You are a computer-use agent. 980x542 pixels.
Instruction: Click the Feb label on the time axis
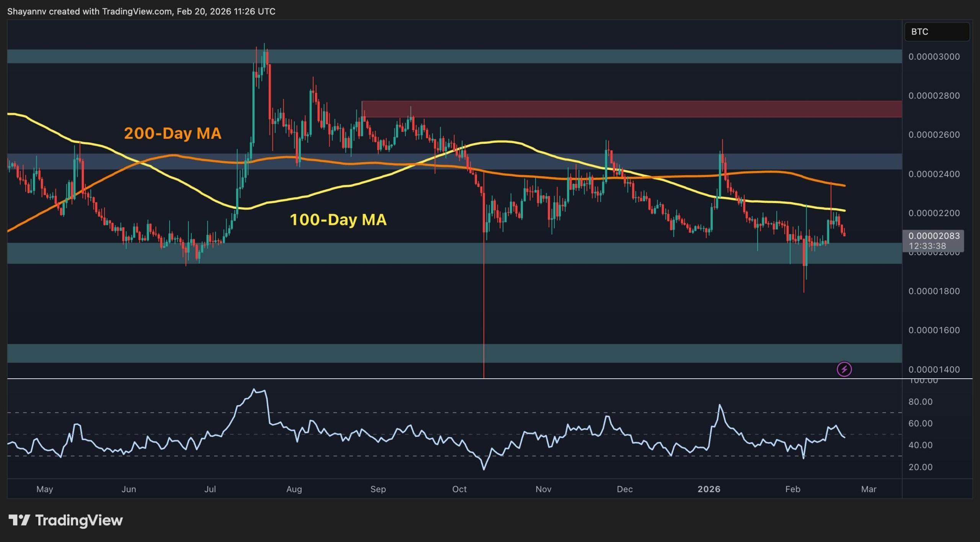[793, 489]
